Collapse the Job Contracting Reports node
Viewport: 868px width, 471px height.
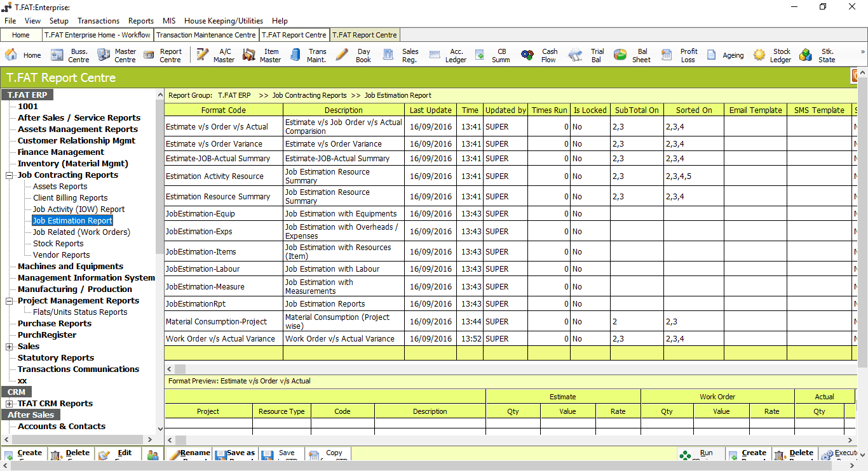10,175
